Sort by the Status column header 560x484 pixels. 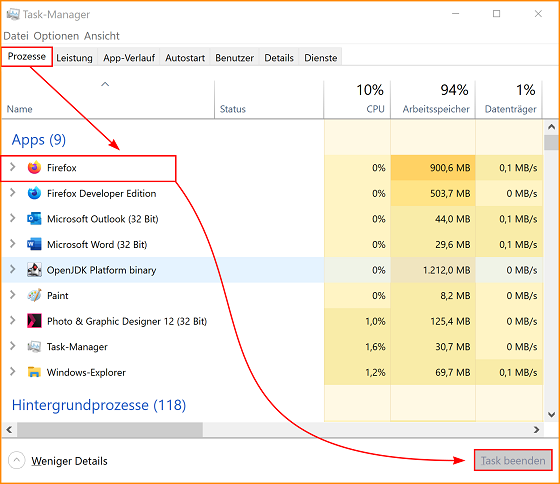coord(269,99)
